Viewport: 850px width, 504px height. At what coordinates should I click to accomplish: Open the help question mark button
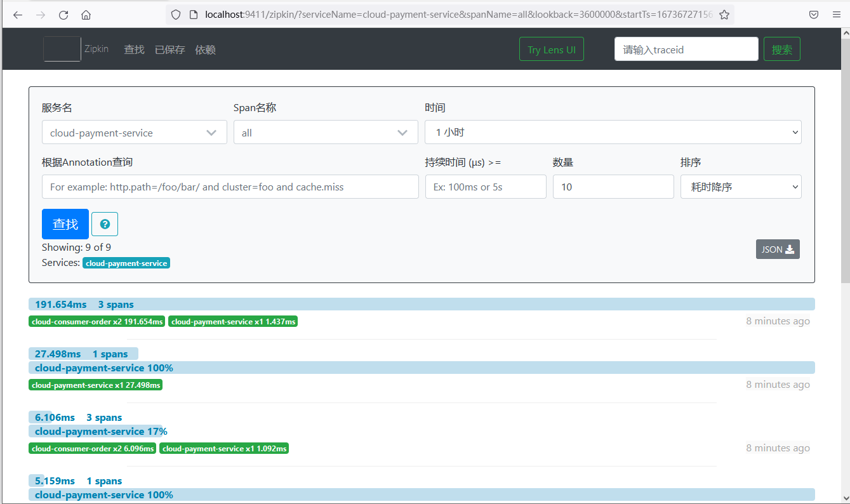click(x=105, y=224)
